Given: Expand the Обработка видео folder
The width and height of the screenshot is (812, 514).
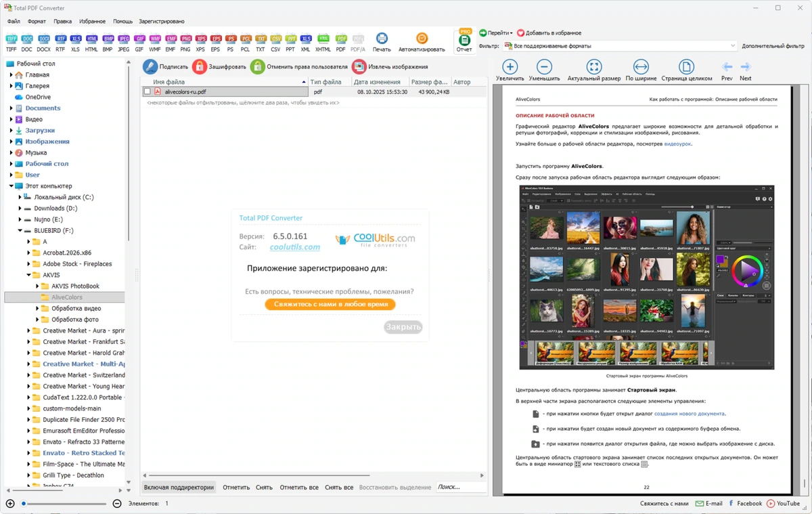Looking at the screenshot, I should tap(38, 308).
